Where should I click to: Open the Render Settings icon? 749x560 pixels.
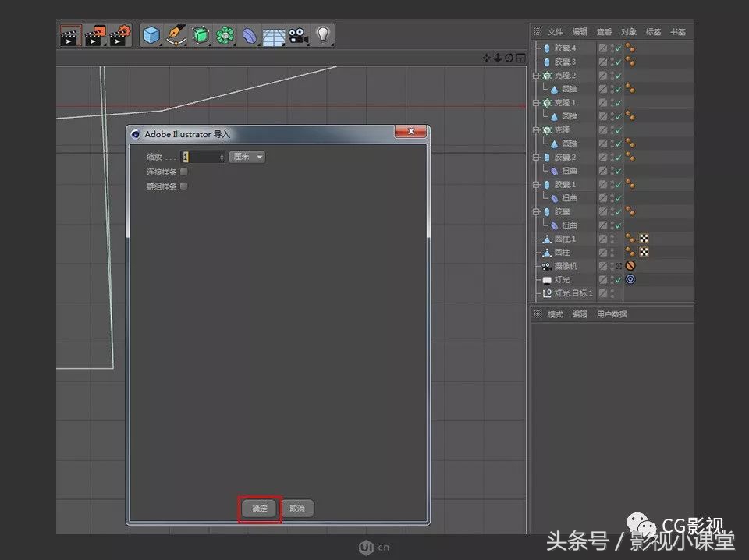pos(119,34)
